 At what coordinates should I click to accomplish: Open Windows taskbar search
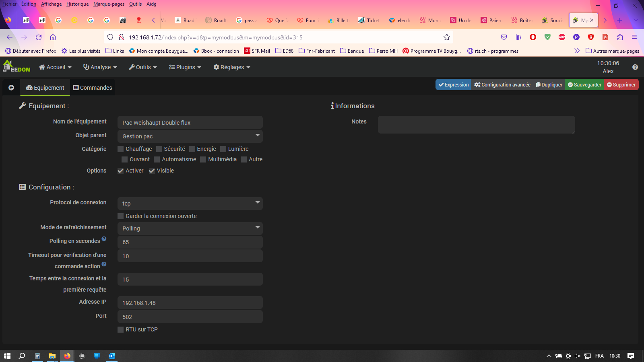(22, 356)
